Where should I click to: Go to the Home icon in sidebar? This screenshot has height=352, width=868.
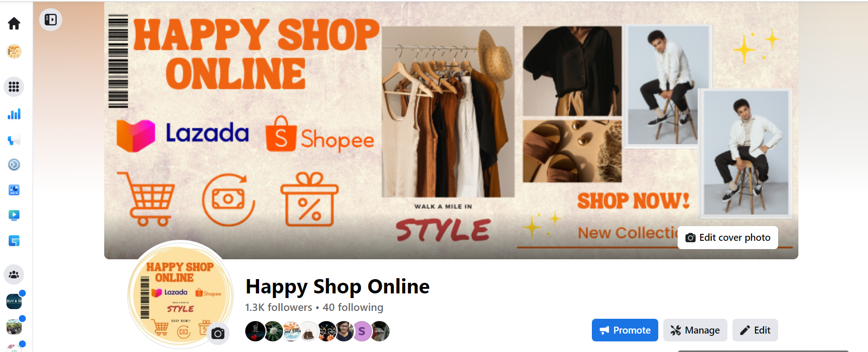point(14,24)
